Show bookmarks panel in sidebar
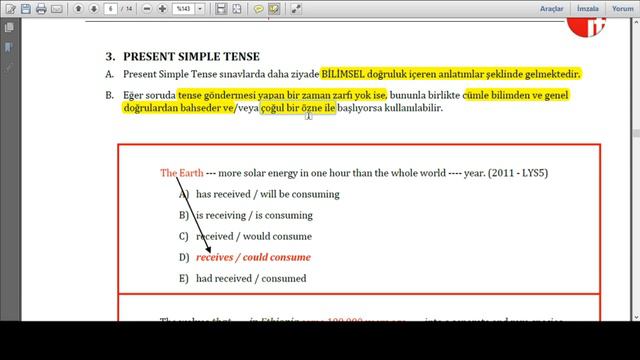 pos(9,47)
